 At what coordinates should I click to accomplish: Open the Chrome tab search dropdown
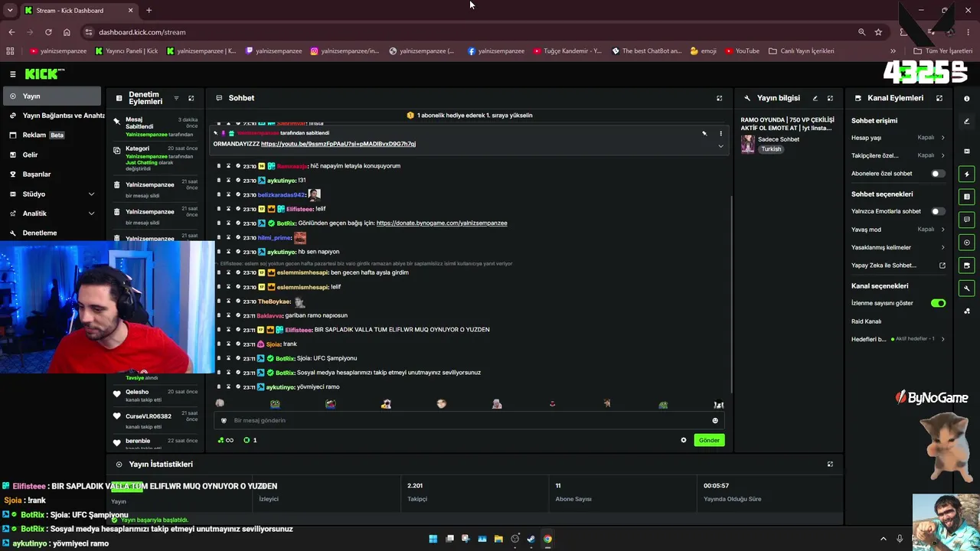click(10, 10)
